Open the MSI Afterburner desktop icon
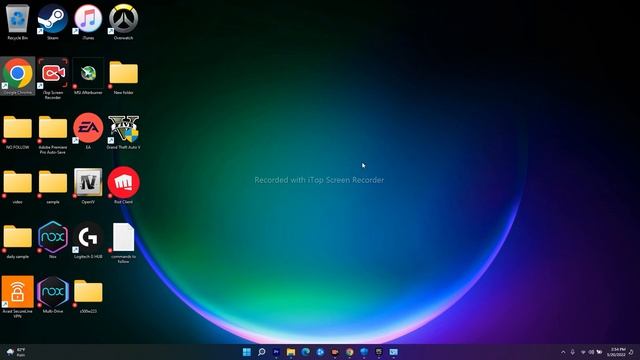 (x=88, y=76)
